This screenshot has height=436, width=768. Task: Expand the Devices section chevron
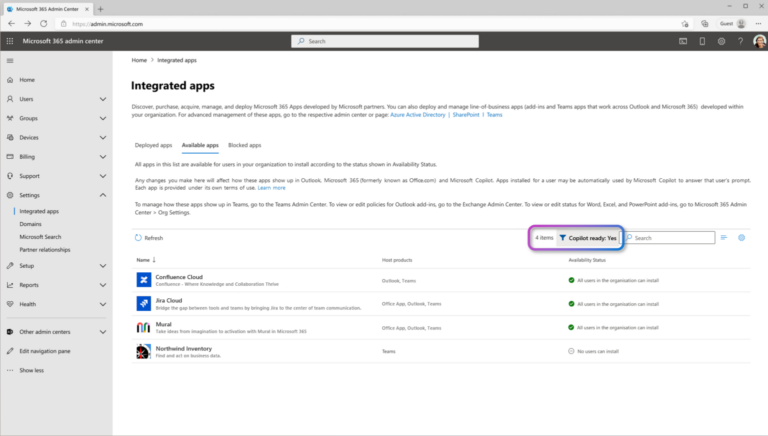(103, 137)
